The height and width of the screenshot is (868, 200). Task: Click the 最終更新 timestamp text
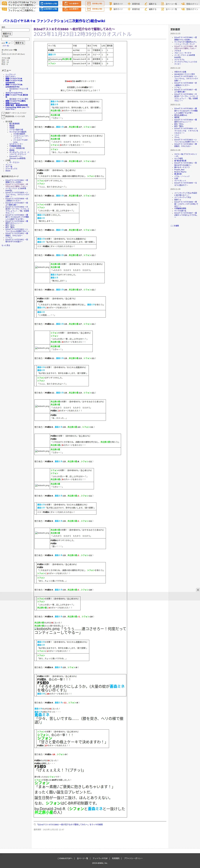[x=48, y=830]
